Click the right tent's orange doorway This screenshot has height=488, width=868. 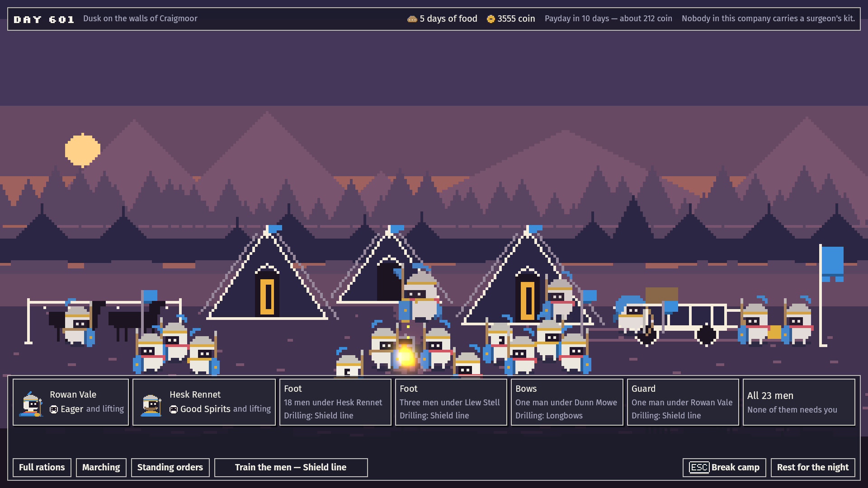tap(527, 300)
